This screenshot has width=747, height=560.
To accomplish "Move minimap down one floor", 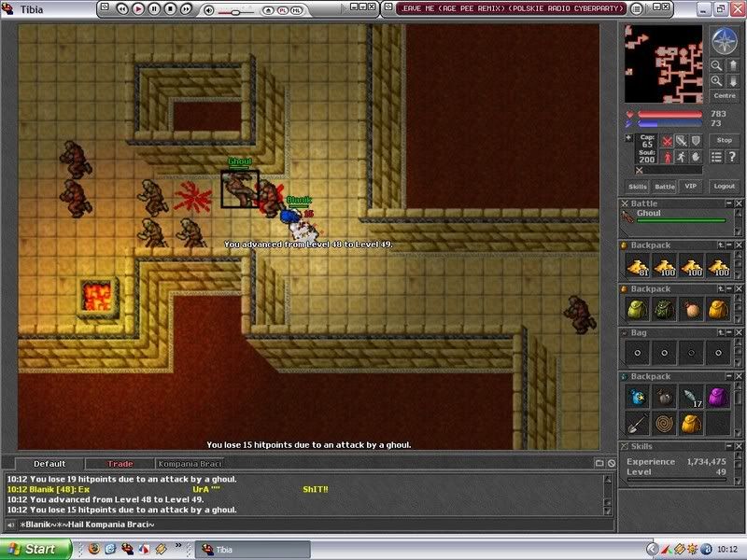I will tap(732, 81).
